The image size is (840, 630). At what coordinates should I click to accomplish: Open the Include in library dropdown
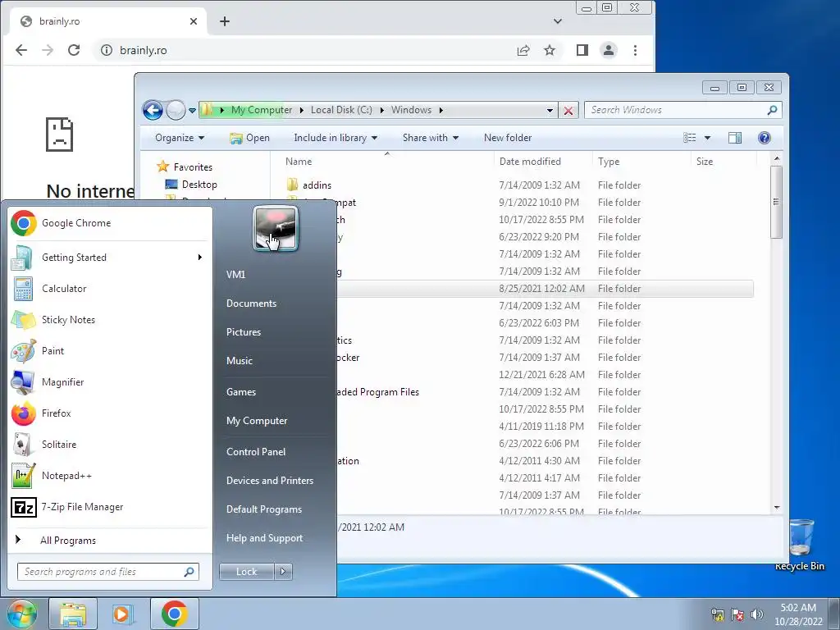pyautogui.click(x=336, y=138)
